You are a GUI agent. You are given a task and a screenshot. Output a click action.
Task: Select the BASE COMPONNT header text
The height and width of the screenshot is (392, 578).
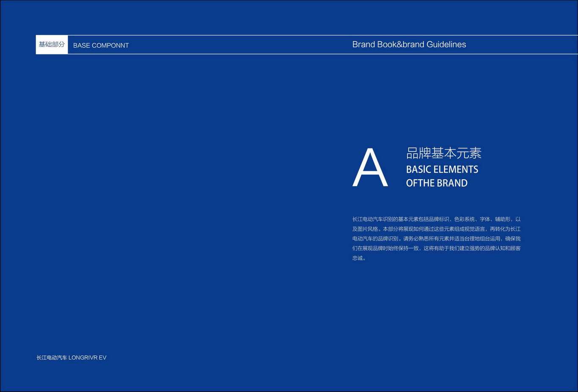pos(101,45)
